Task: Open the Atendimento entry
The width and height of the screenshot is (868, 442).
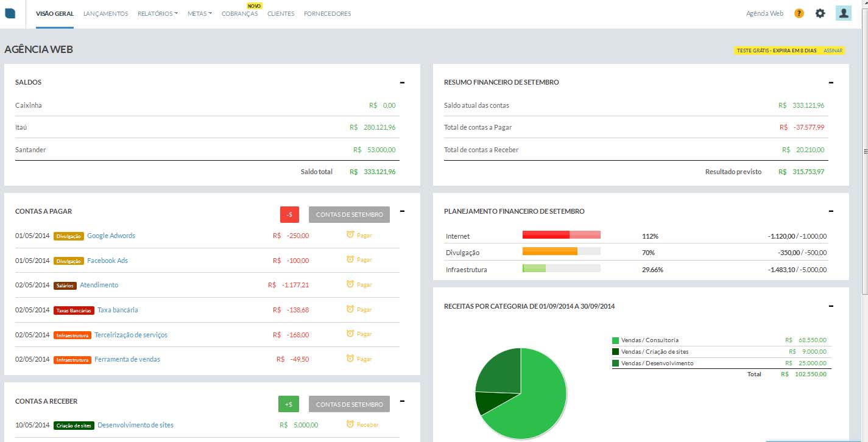Action: pyautogui.click(x=99, y=285)
